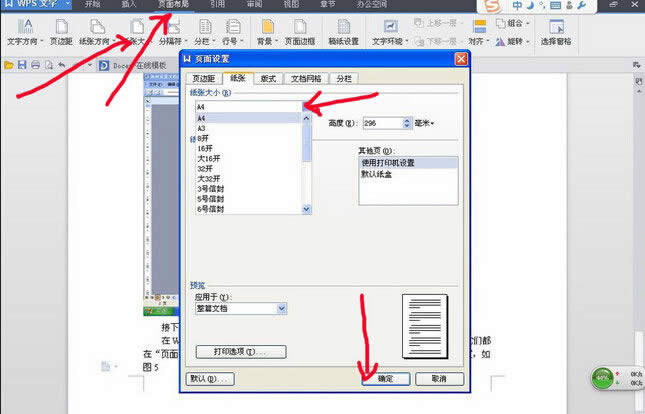Select the 分栏 tab in the dialog
This screenshot has height=414, width=645.
[x=344, y=79]
